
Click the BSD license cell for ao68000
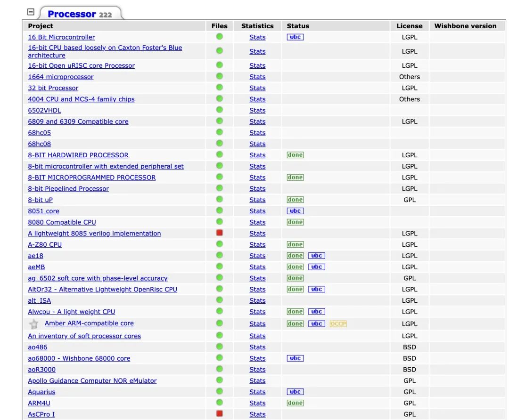[x=410, y=358]
